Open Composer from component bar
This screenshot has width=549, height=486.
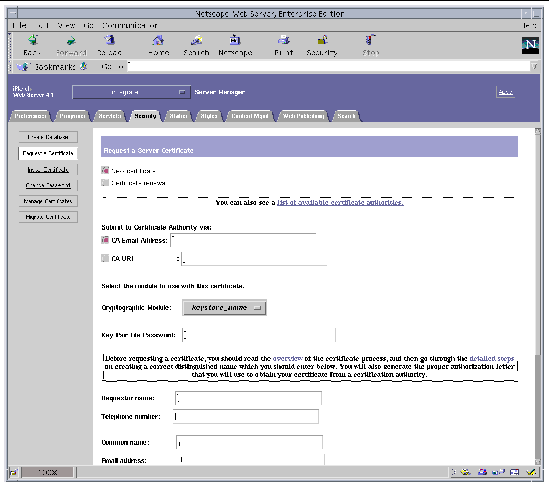[x=531, y=472]
